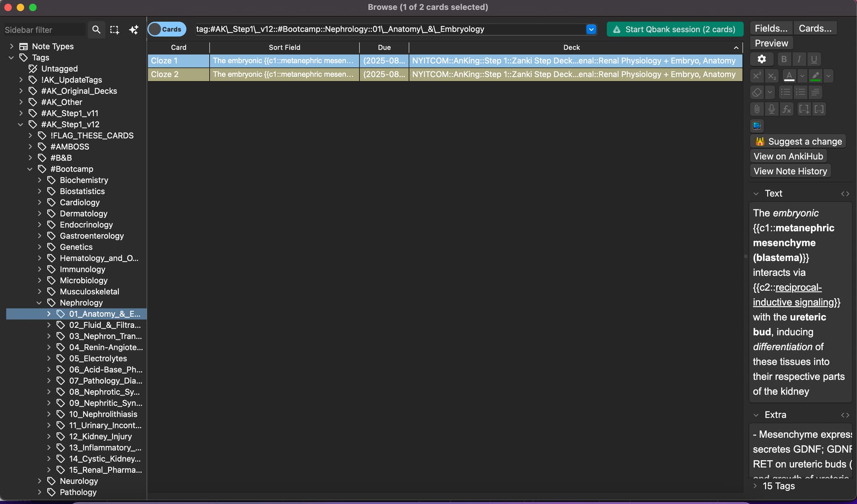
Task: Collapse the Nephrology tag
Action: coord(39,303)
